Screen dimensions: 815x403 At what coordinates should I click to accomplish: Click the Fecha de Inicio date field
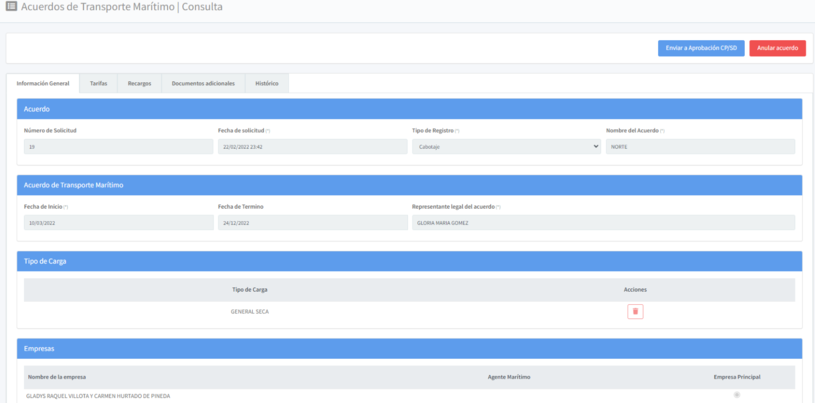(118, 223)
